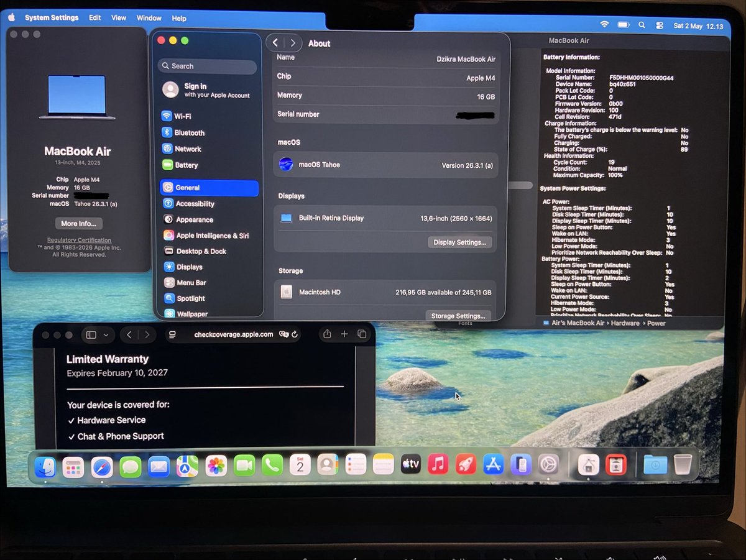
Task: Open Safari page menu icon left of URL
Action: 173,334
